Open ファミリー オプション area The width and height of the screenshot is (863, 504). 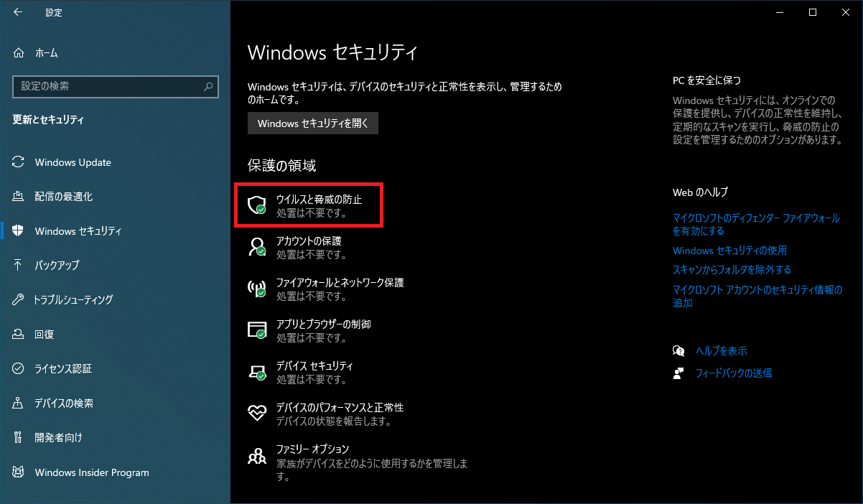(x=358, y=462)
